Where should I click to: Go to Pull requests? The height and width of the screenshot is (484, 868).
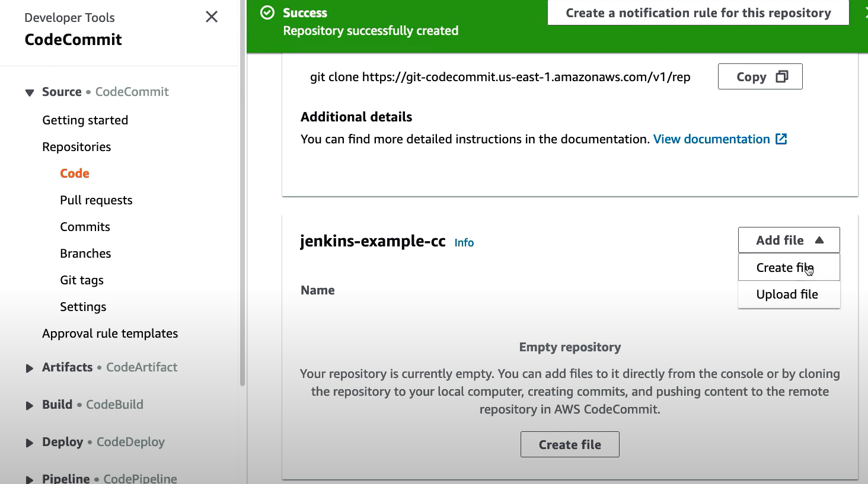pyautogui.click(x=96, y=200)
